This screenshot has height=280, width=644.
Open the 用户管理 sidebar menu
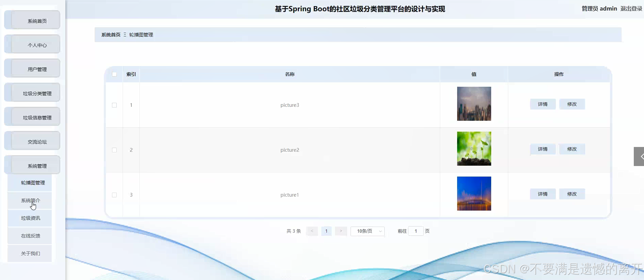pos(32,68)
